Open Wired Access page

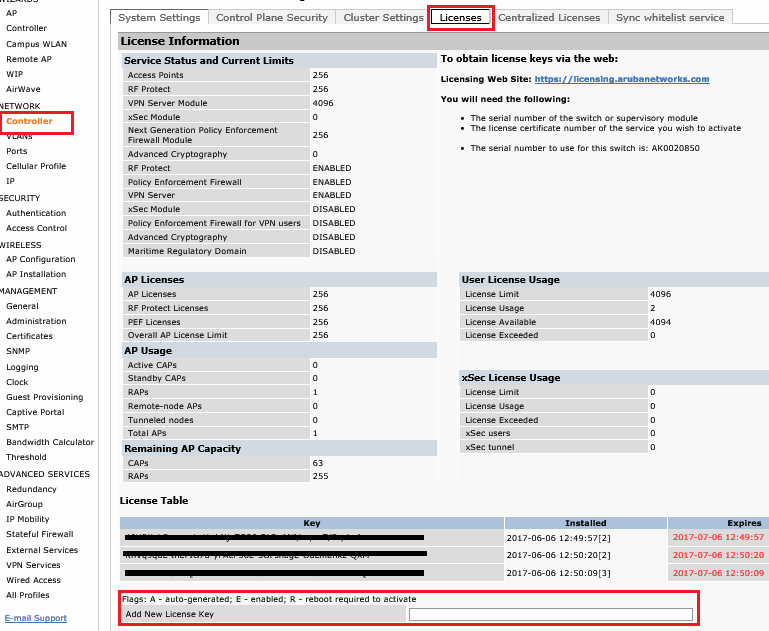tap(33, 580)
